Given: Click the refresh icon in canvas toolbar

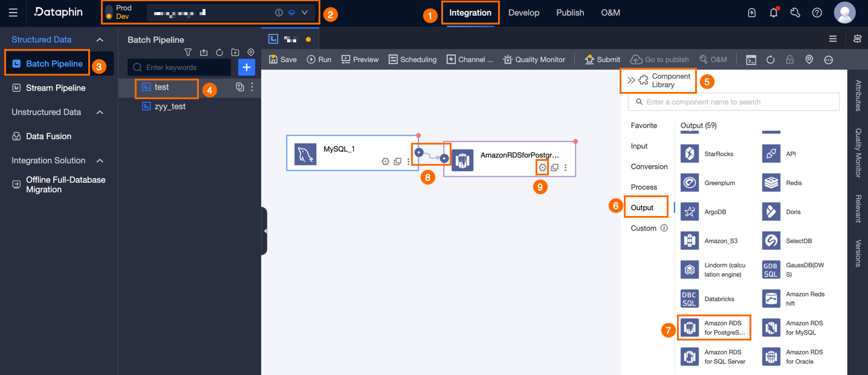Looking at the screenshot, I should click(771, 59).
